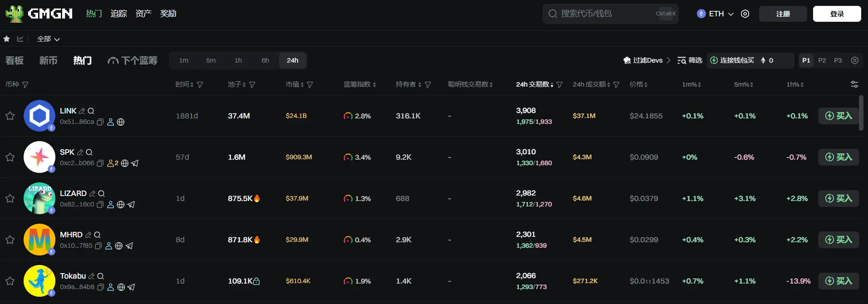Viewport: 868px width, 304px height.
Task: Add LINK to favorites with the star
Action: 10,116
